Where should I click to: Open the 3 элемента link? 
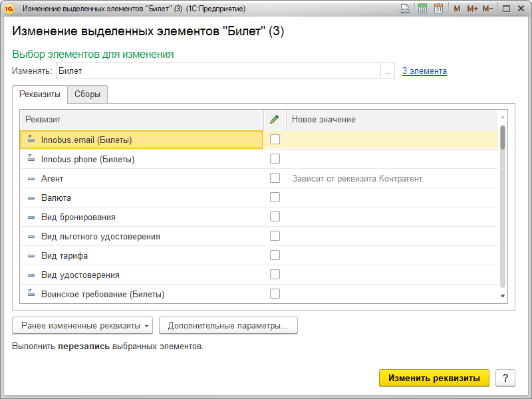424,71
